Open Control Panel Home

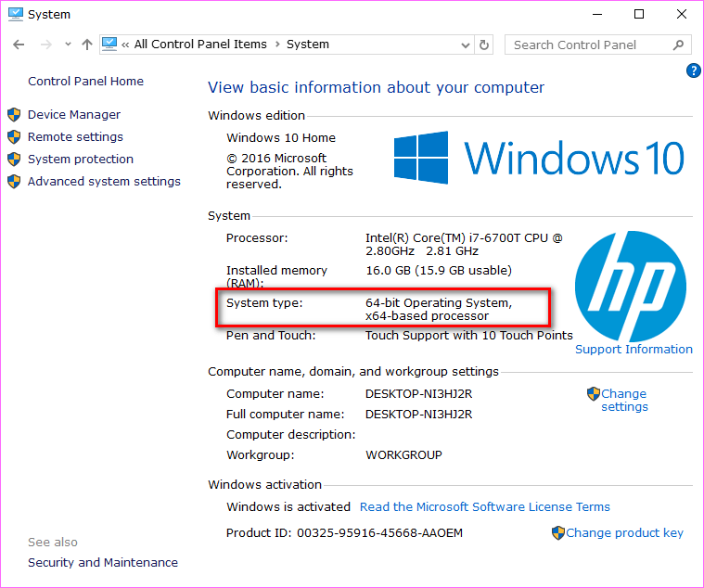pos(85,82)
